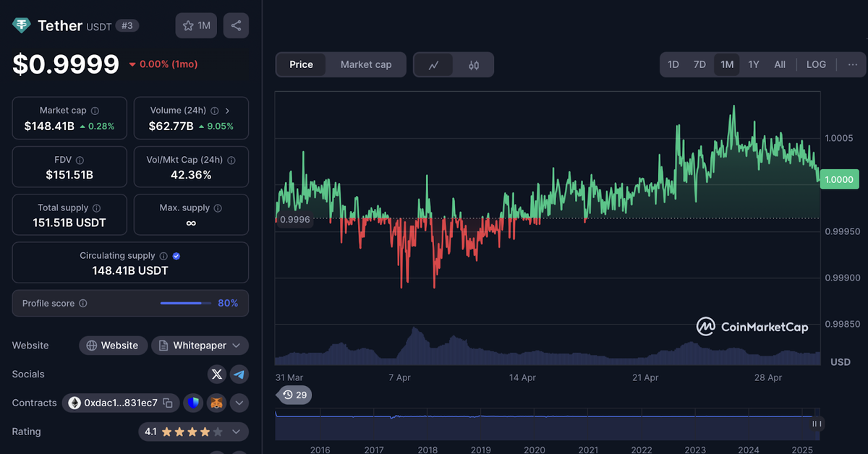Switch price chart to 7D timeframe
Viewport: 868px width, 454px height.
pos(699,64)
